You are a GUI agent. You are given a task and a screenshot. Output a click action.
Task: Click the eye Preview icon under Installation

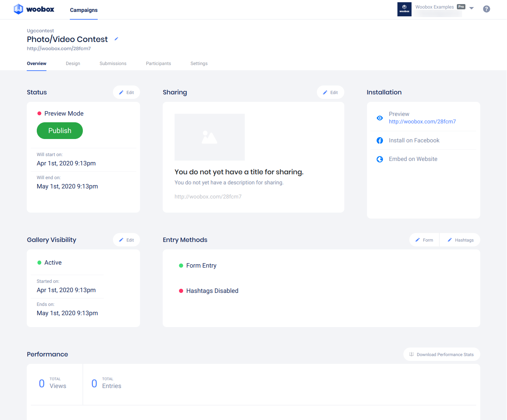pos(380,118)
